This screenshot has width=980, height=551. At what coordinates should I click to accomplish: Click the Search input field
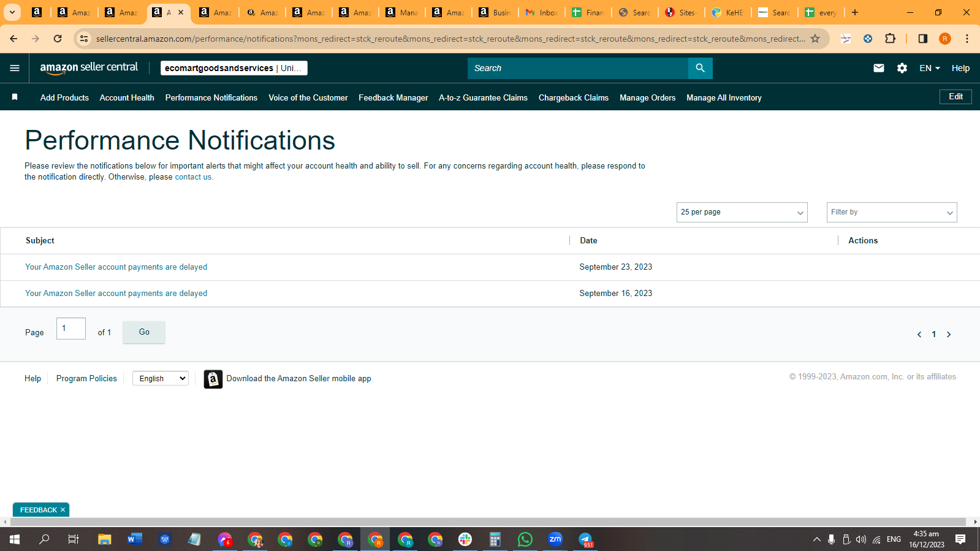(578, 68)
